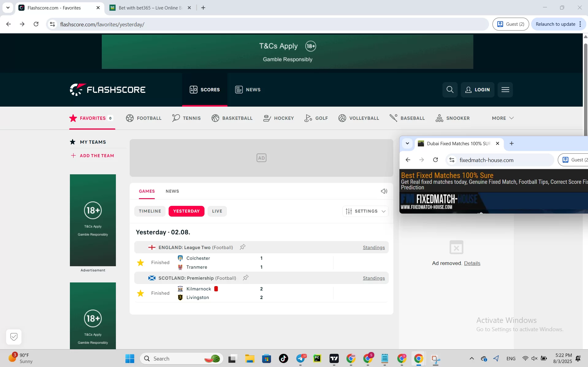Open Standings for SCOTLAND: Premiership

tap(373, 278)
